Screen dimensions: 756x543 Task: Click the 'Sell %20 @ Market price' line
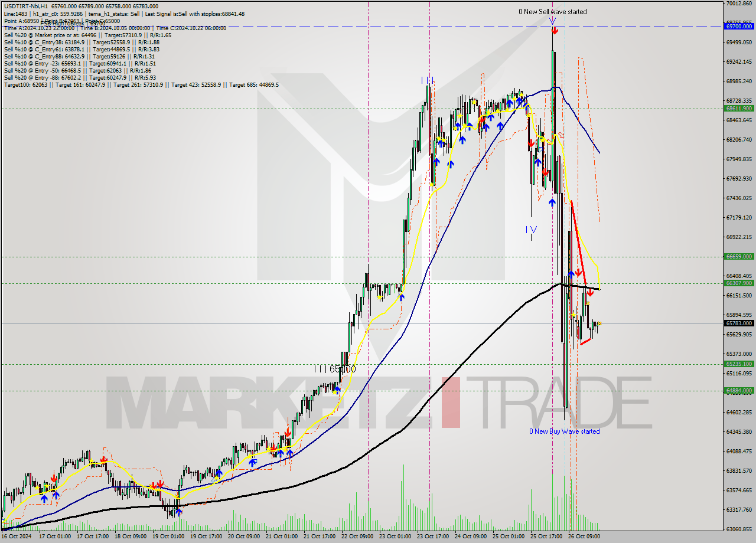point(87,35)
